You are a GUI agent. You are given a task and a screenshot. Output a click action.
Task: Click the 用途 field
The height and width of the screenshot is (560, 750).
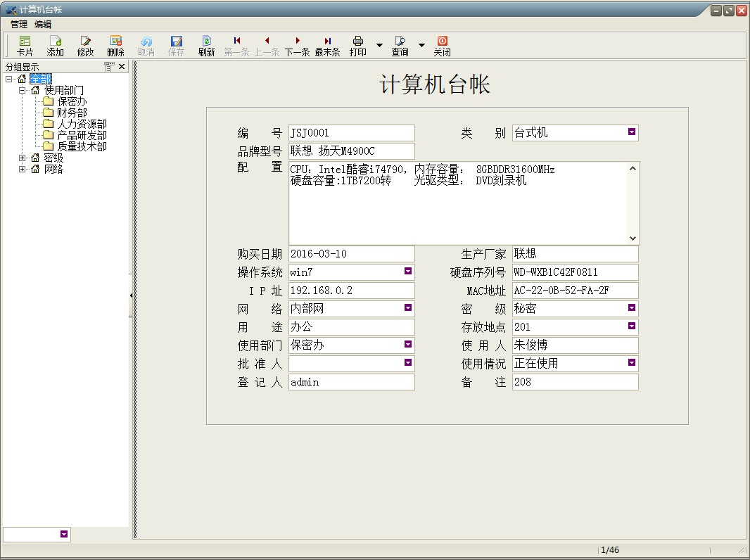point(352,327)
